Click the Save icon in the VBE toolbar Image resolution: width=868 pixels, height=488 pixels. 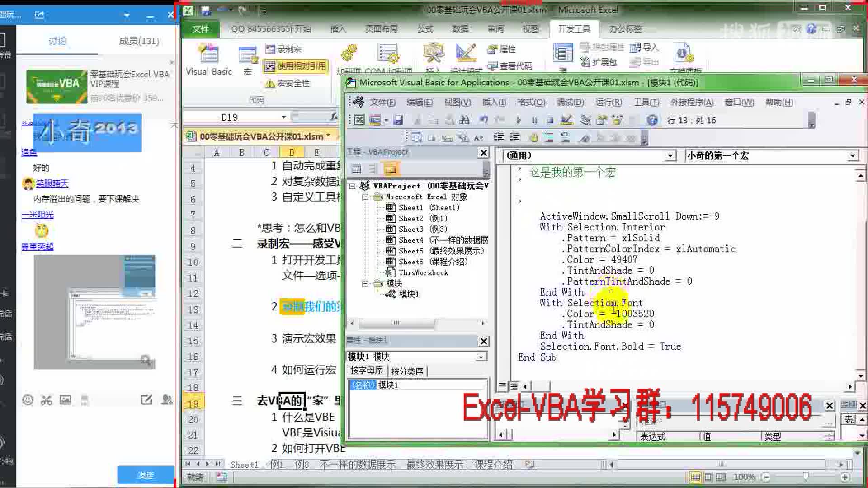tap(397, 120)
